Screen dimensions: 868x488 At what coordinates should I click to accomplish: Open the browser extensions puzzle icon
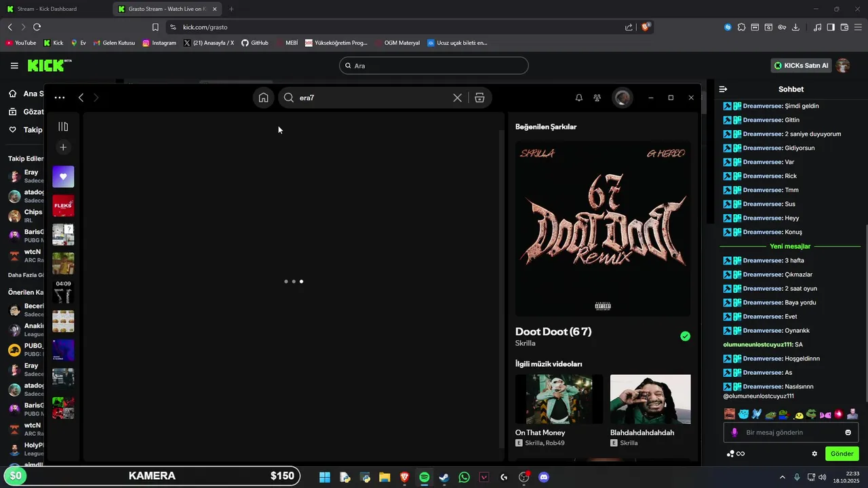pyautogui.click(x=741, y=27)
